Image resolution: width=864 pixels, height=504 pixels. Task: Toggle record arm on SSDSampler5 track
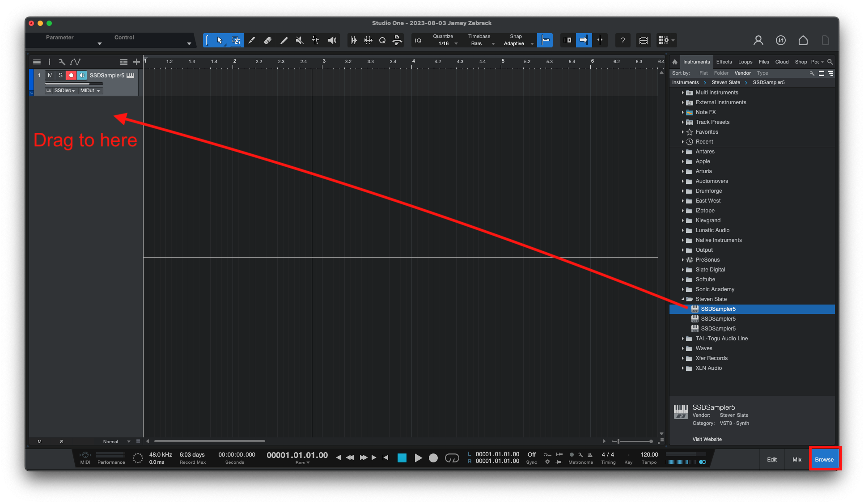click(71, 75)
